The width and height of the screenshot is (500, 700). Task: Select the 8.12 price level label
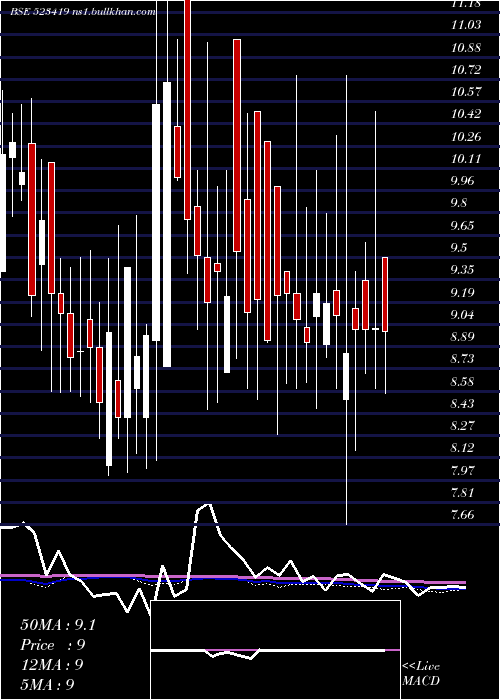click(x=464, y=448)
